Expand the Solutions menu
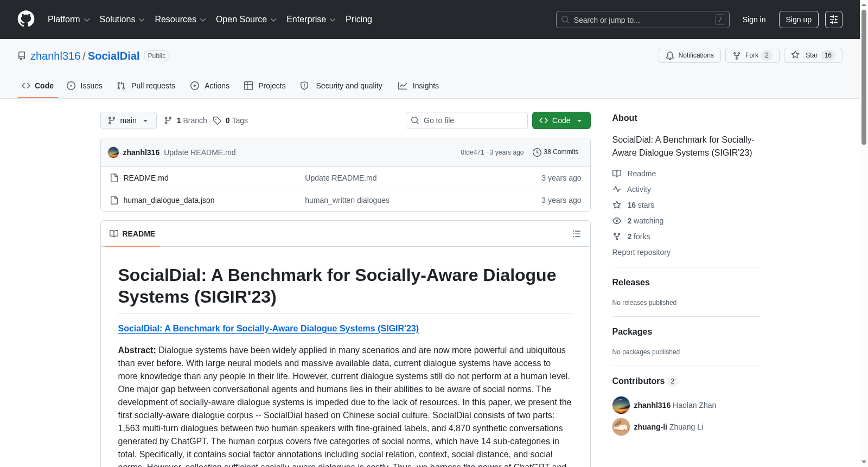This screenshot has height=467, width=868. click(122, 20)
